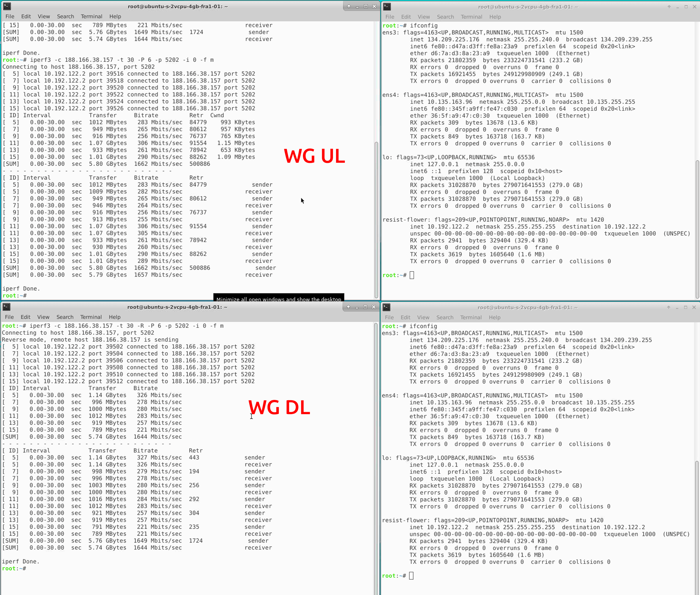Click up-arrow button in WG DL title bar
Screen dimensions: 700x595
pos(348,307)
